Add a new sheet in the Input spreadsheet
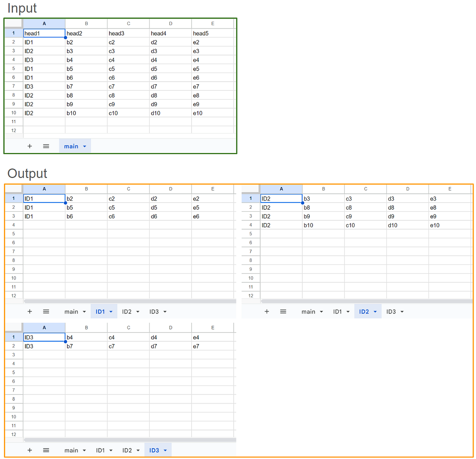 click(30, 146)
